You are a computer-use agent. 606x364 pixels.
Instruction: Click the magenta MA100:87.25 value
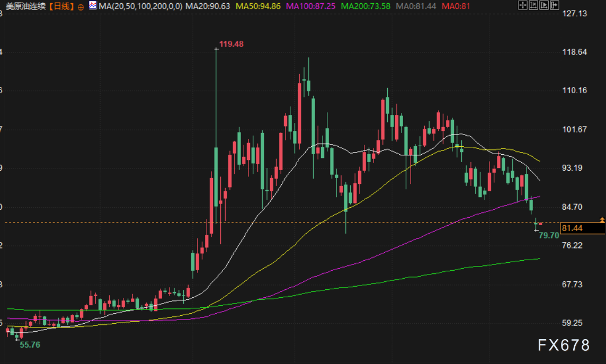click(311, 6)
